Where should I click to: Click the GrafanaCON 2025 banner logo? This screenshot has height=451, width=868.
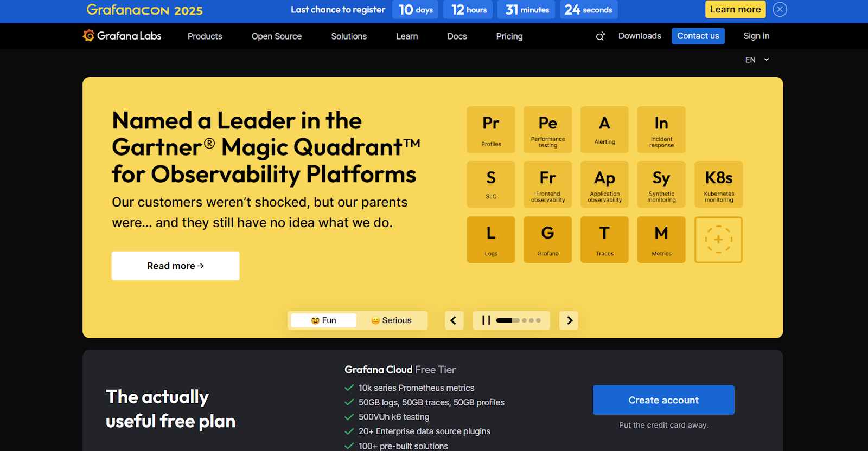point(145,10)
